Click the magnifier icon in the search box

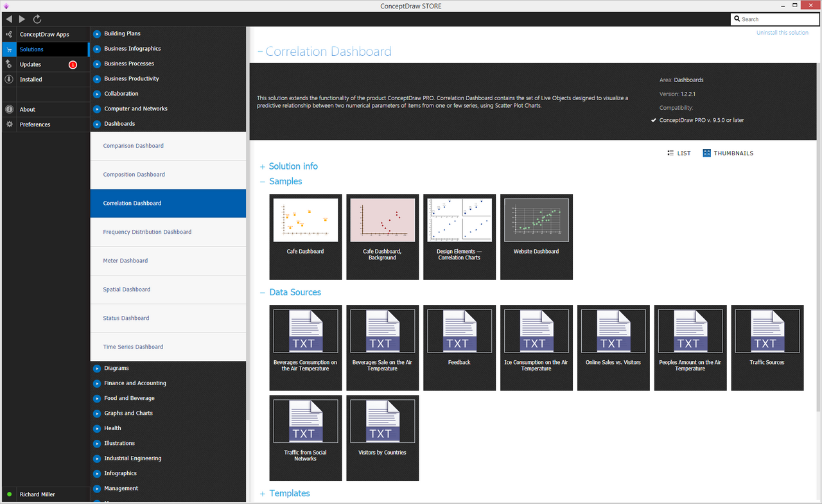point(737,19)
